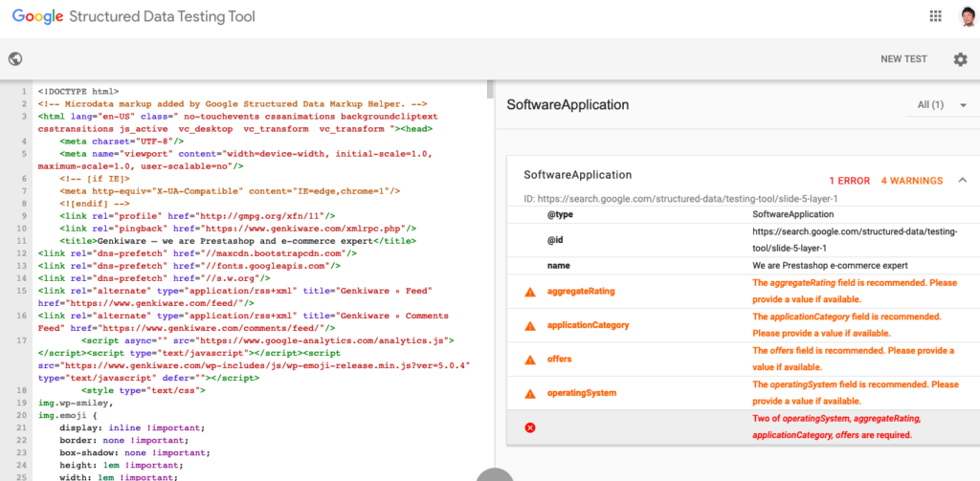
Task: Click the meta charset UTF-8 code line
Action: [122, 142]
